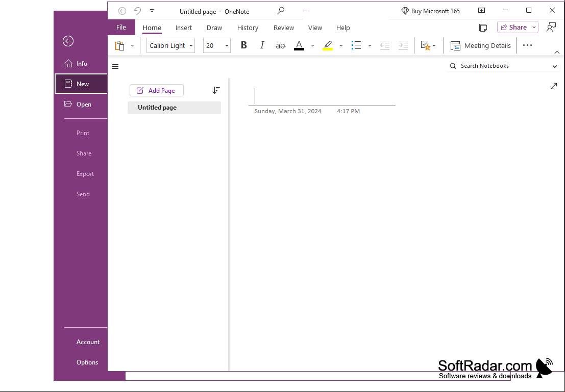The image size is (565, 392).
Task: Click the Add Page button
Action: 156,90
